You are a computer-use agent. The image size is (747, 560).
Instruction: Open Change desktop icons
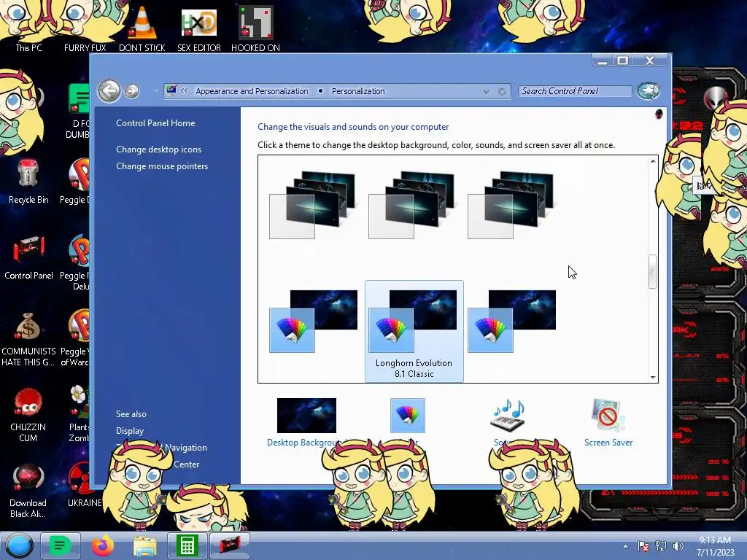point(158,149)
